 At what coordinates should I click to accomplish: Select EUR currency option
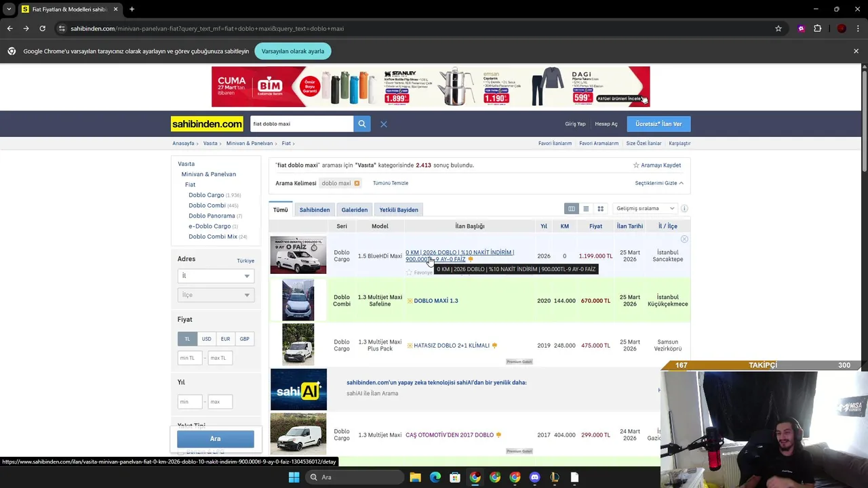click(225, 339)
